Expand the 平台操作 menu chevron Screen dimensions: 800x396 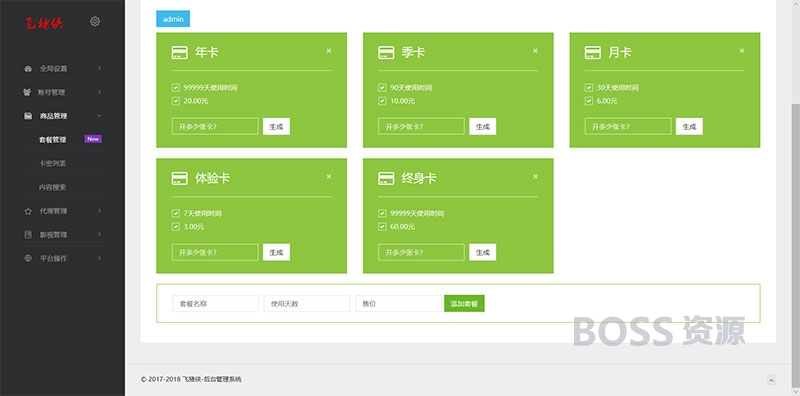click(99, 258)
